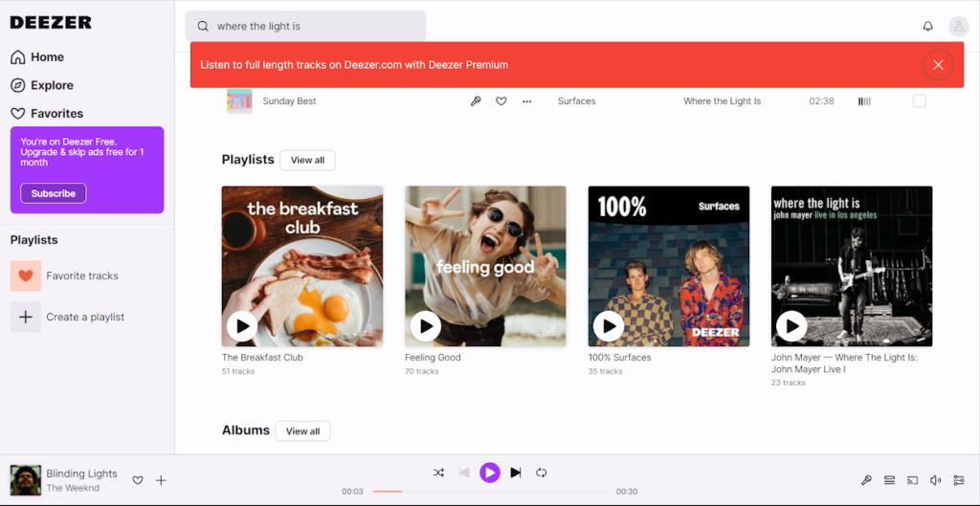
Task: Add Sunday Best to favorites
Action: point(501,101)
